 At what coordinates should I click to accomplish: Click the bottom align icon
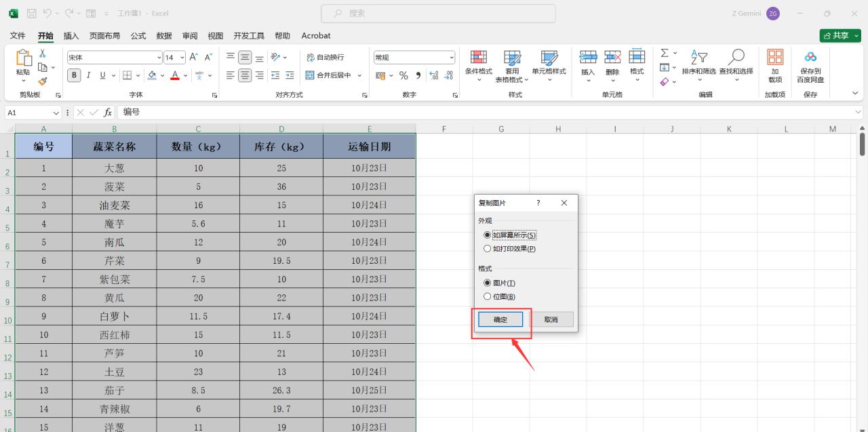click(x=259, y=58)
